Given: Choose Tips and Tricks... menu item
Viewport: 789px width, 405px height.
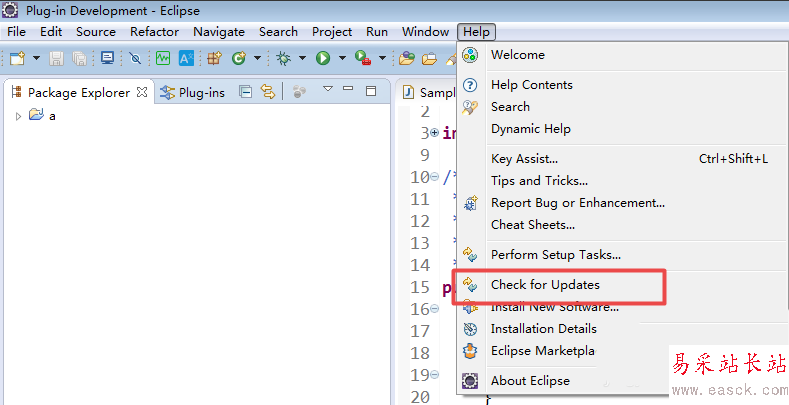Looking at the screenshot, I should 622,181.
